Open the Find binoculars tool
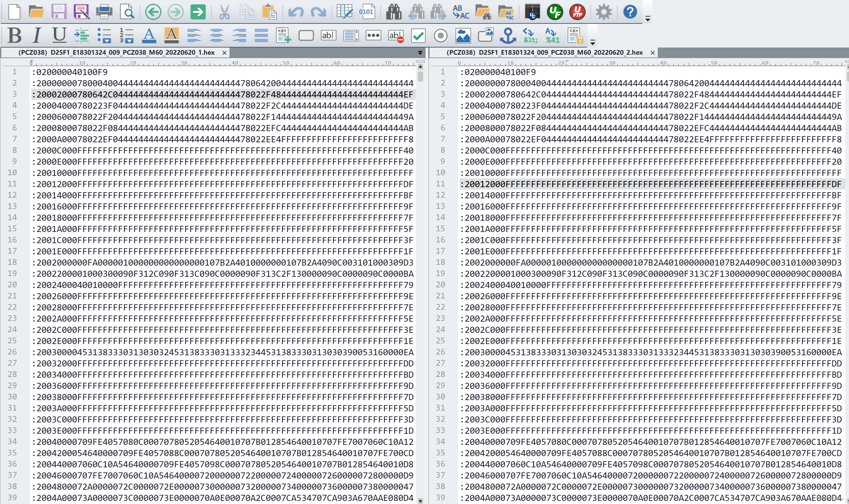The width and height of the screenshot is (849, 504). 394,12
